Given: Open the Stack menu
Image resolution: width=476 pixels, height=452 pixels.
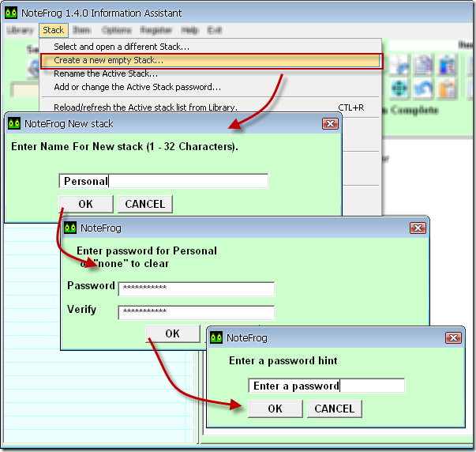Looking at the screenshot, I should coord(54,30).
